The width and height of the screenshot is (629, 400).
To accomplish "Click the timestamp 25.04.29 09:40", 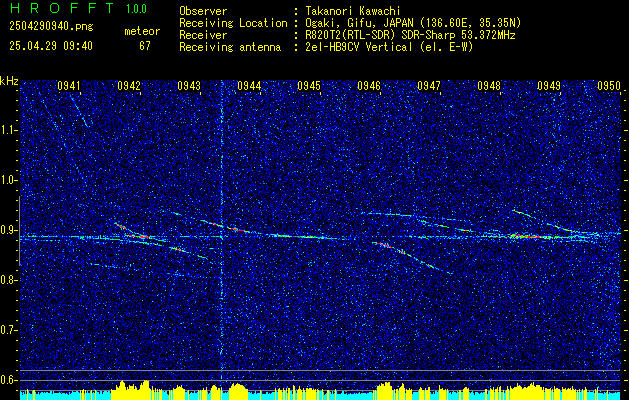I will coord(51,46).
